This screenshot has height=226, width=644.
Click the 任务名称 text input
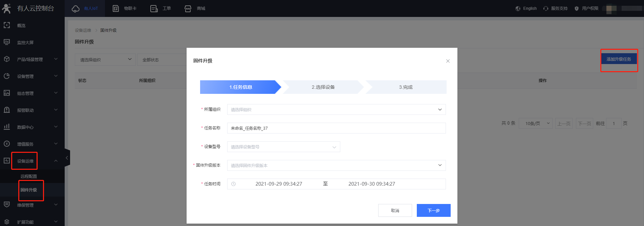click(x=336, y=128)
